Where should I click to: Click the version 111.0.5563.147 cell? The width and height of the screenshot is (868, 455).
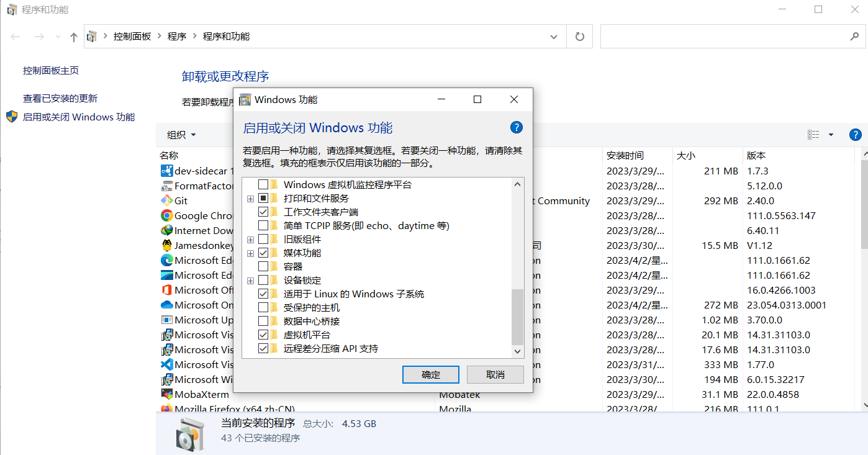click(x=782, y=215)
